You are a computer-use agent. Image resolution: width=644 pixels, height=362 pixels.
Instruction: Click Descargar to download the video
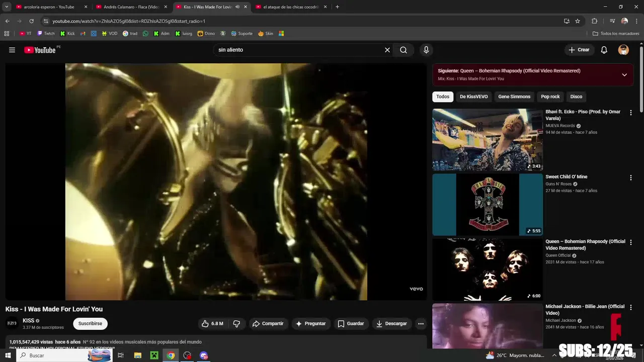click(391, 324)
